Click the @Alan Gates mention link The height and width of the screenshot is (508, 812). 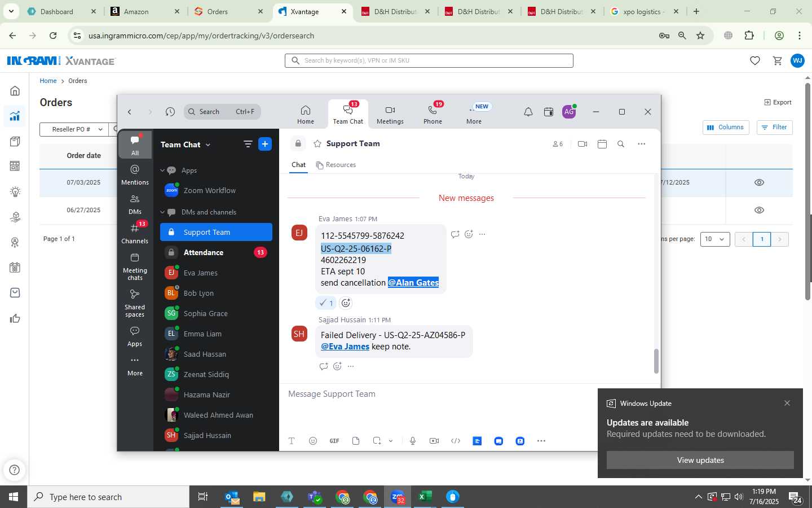click(413, 283)
